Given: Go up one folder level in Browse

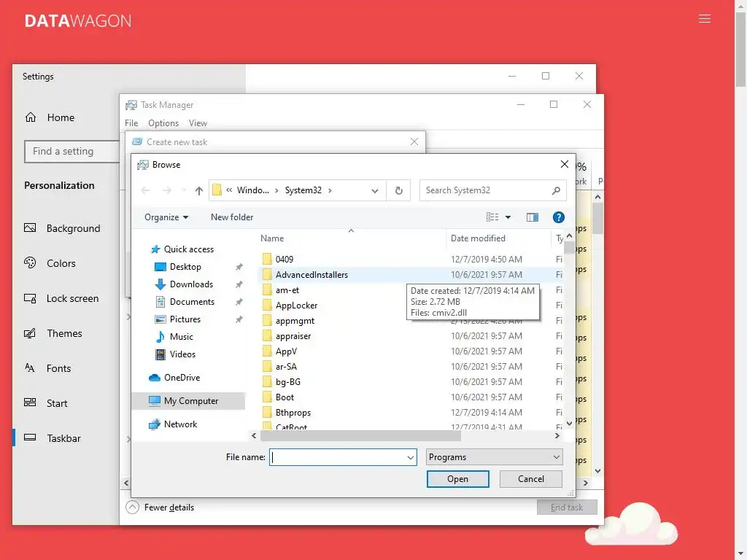Looking at the screenshot, I should click(199, 190).
